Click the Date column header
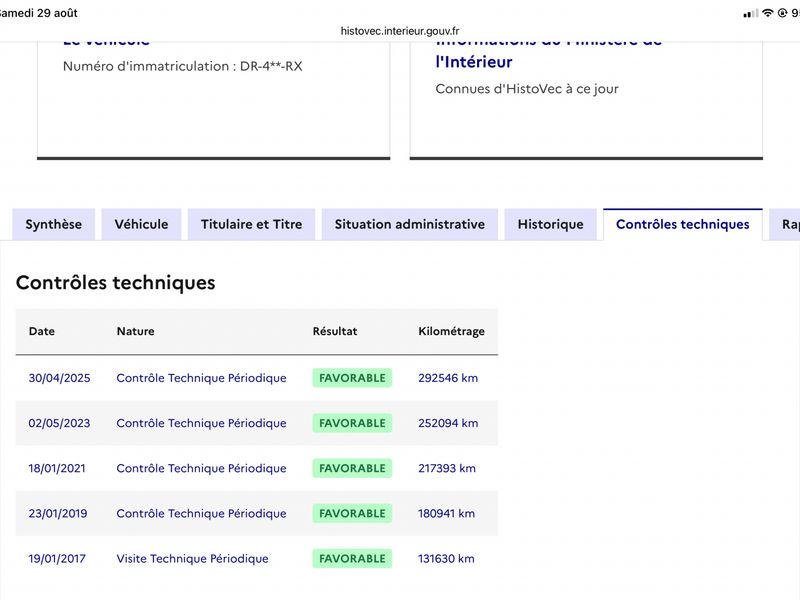This screenshot has height=600, width=800. click(x=42, y=331)
